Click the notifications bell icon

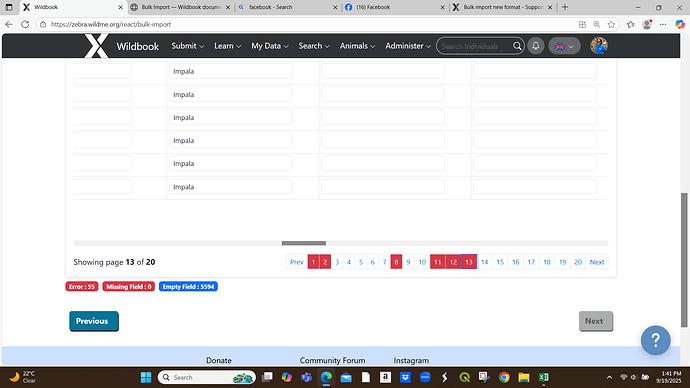pyautogui.click(x=536, y=46)
